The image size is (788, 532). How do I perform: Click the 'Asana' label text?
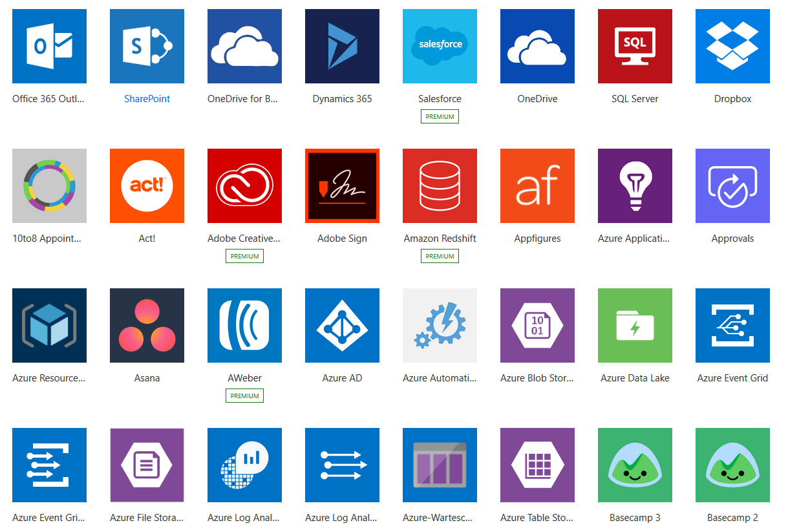point(147,378)
